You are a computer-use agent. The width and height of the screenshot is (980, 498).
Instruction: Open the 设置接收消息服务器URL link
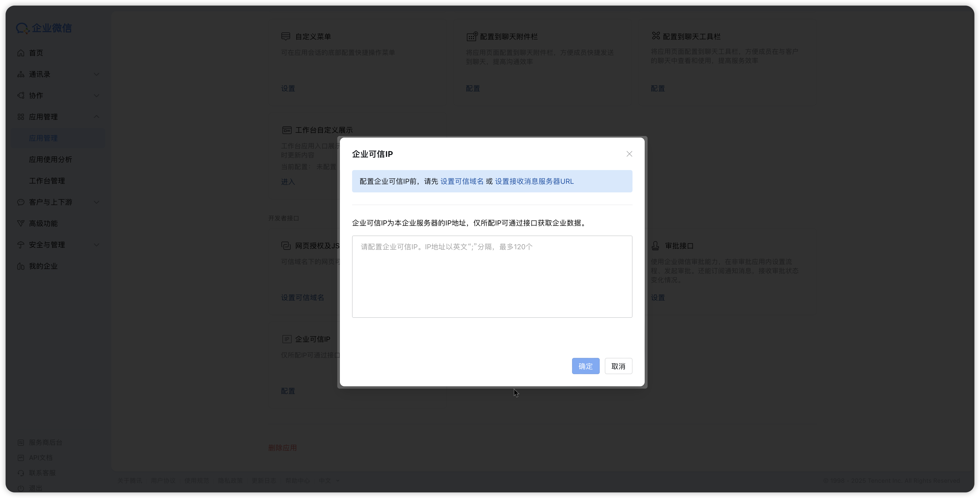coord(534,181)
